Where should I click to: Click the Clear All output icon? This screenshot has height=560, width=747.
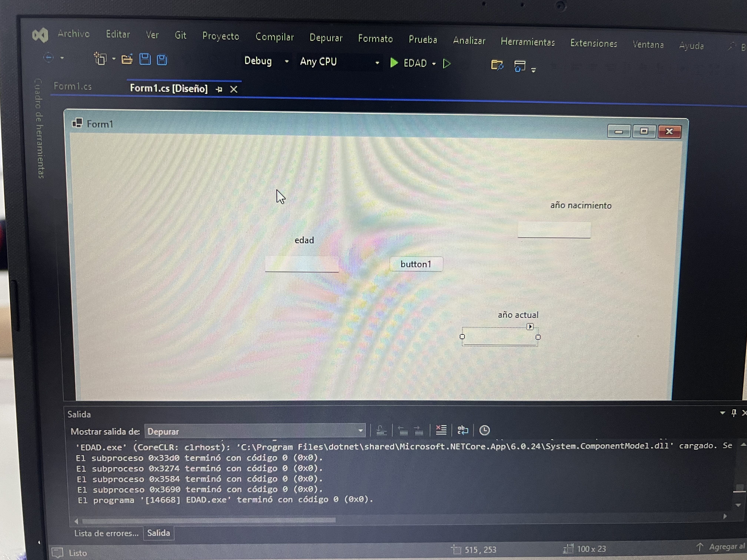[x=441, y=430]
